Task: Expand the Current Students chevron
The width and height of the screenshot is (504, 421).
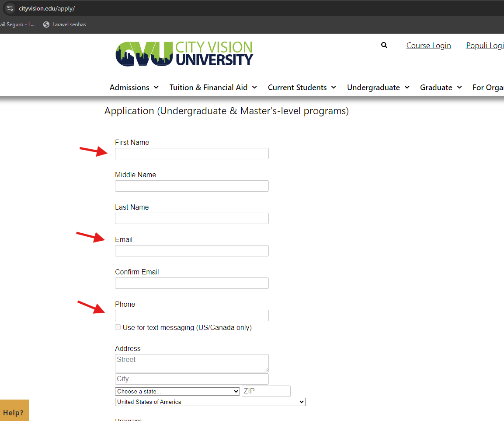Action: click(334, 87)
